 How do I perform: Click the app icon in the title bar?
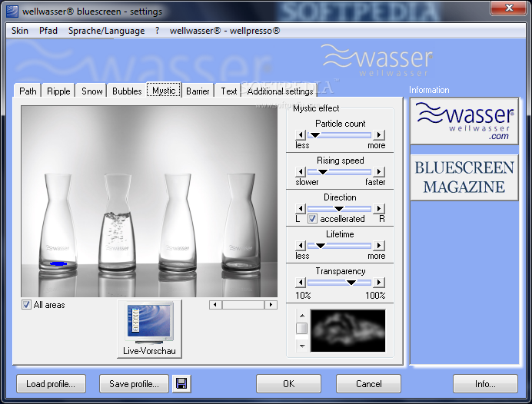(12, 12)
